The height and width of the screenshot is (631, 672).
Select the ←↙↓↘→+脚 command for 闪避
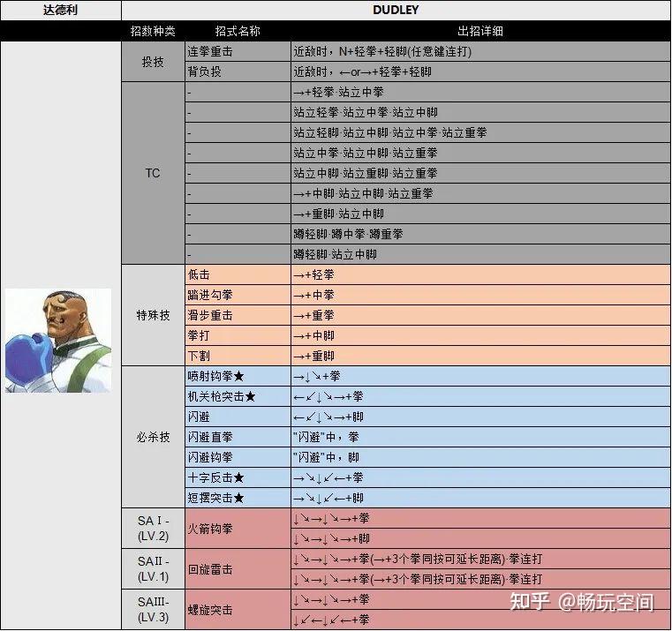click(x=328, y=417)
